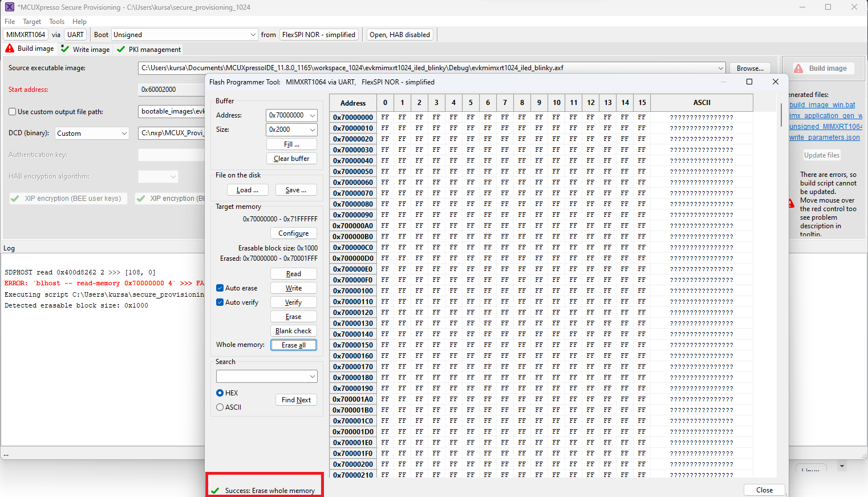Select the HEX search radio button
Viewport: 868px width, 497px height.
click(x=220, y=393)
